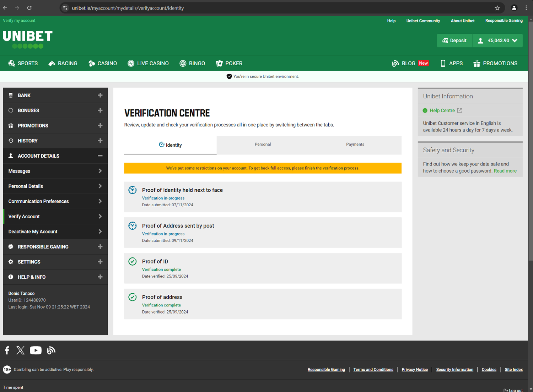View site information icon in address bar
Image resolution: width=533 pixels, height=392 pixels.
(x=65, y=8)
